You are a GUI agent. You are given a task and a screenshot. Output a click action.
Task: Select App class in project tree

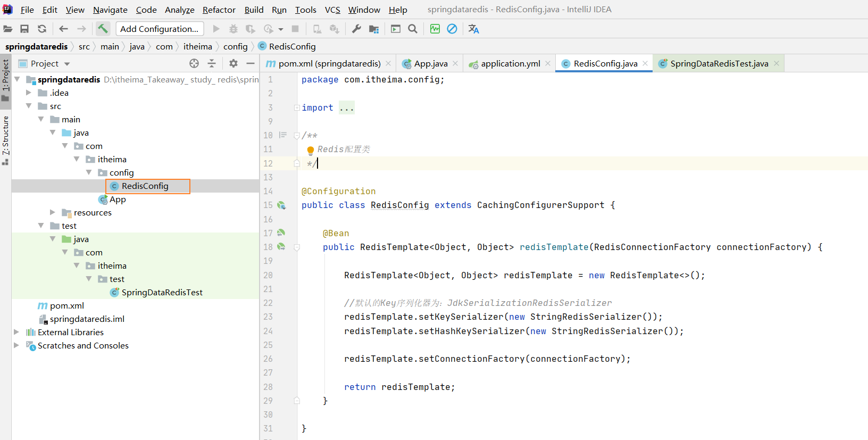pyautogui.click(x=118, y=199)
